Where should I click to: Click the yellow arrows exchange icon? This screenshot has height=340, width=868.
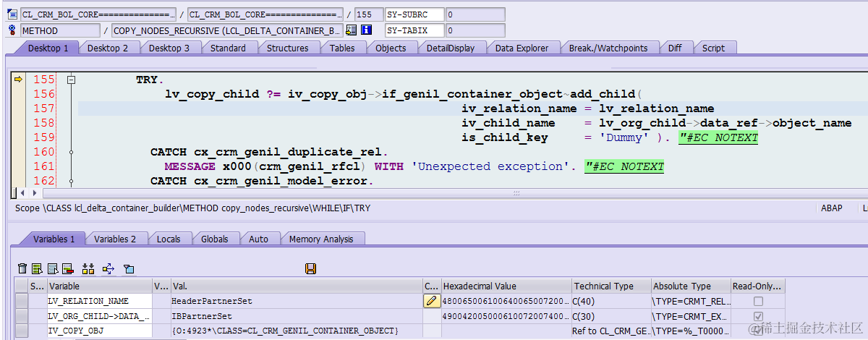tap(109, 269)
